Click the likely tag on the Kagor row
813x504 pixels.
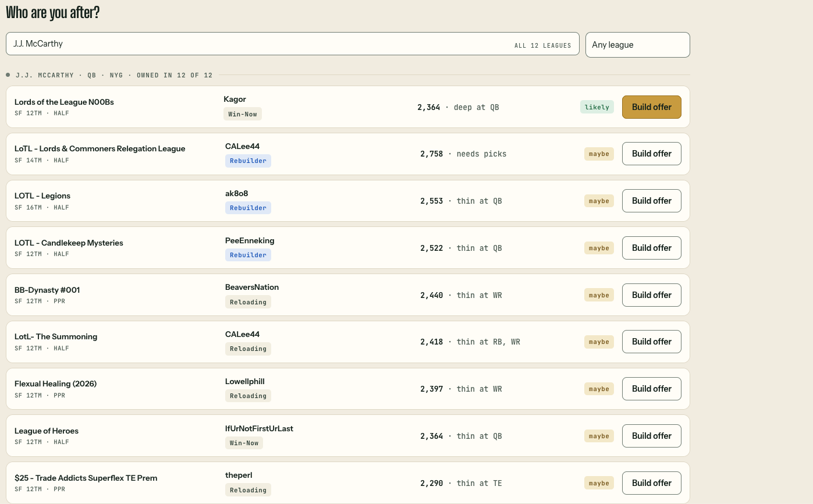[x=597, y=107]
